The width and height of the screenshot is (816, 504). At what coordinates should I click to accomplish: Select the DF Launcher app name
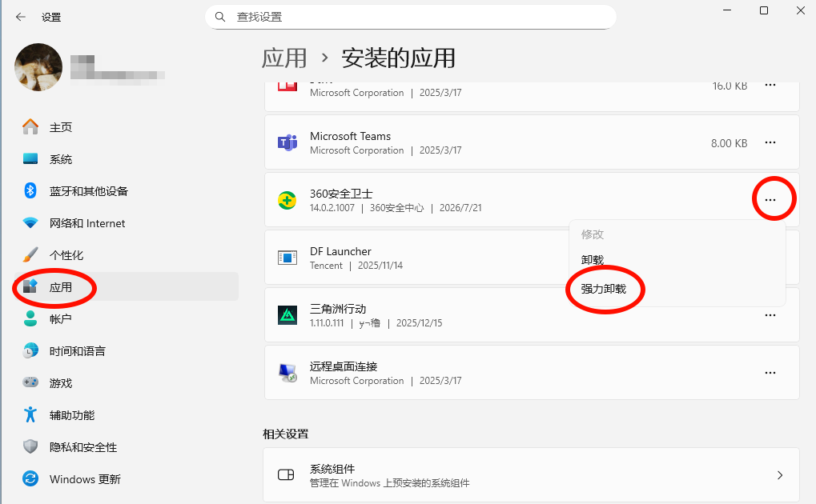pos(340,251)
